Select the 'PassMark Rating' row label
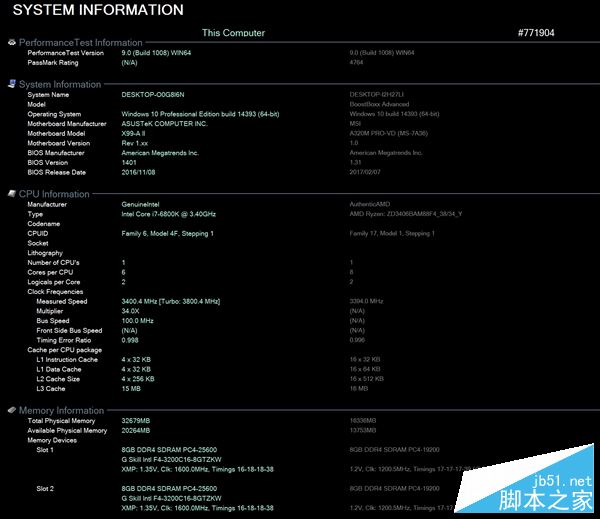This screenshot has height=519, width=600. (53, 63)
